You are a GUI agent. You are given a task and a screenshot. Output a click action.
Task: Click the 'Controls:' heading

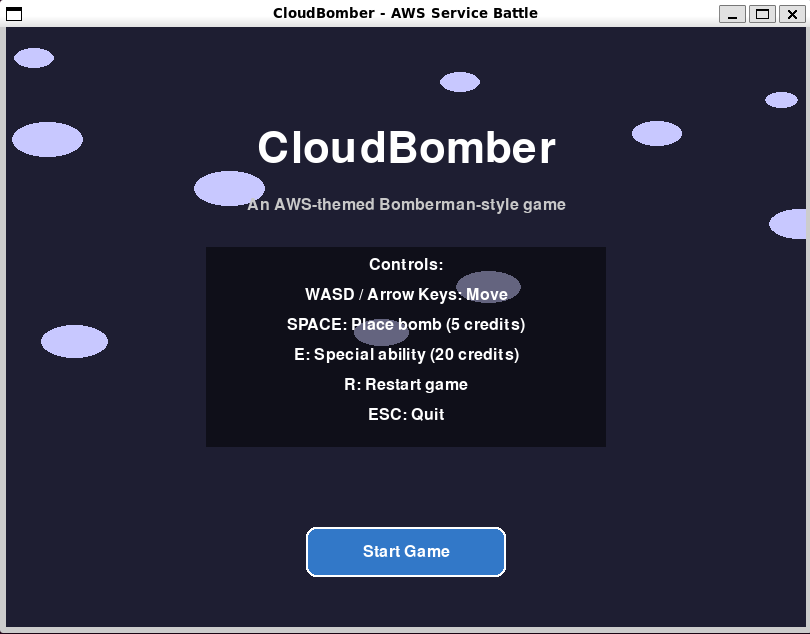406,265
